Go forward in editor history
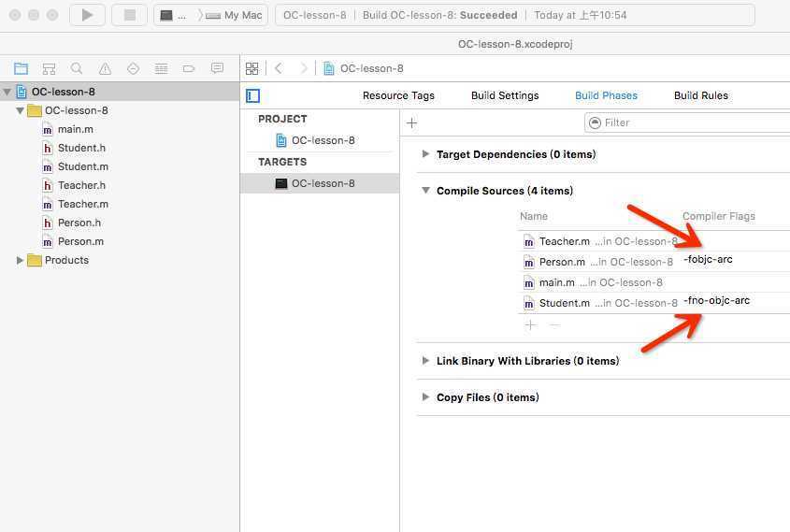Image resolution: width=790 pixels, height=532 pixels. (303, 68)
